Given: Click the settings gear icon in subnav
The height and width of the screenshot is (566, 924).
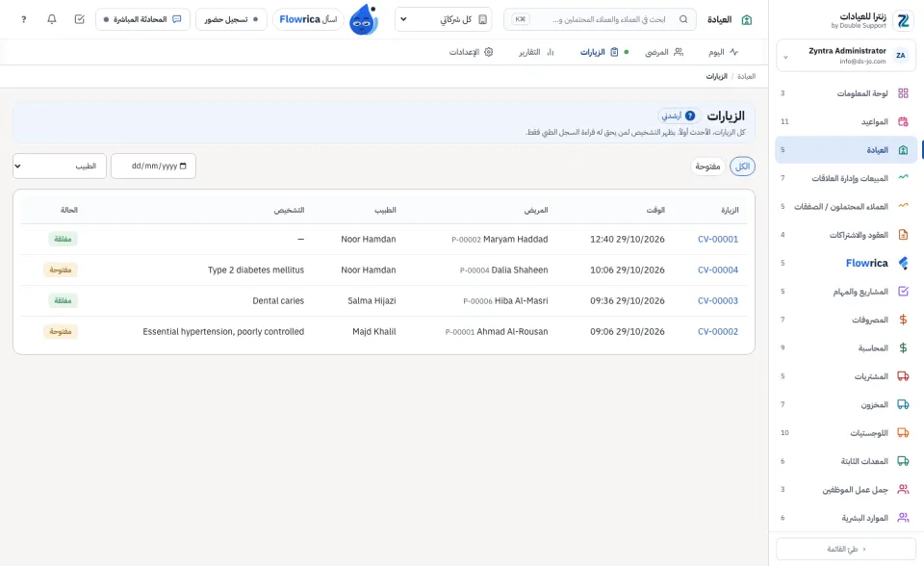Looking at the screenshot, I should tap(489, 52).
